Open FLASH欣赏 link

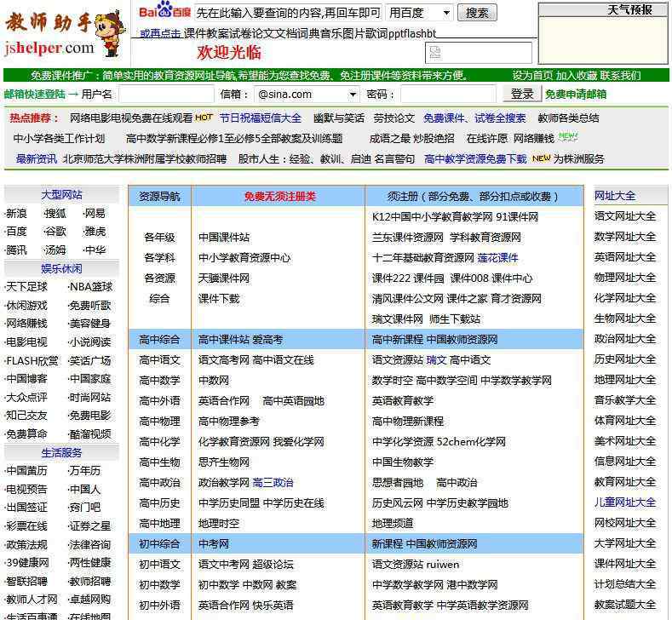(x=32, y=361)
